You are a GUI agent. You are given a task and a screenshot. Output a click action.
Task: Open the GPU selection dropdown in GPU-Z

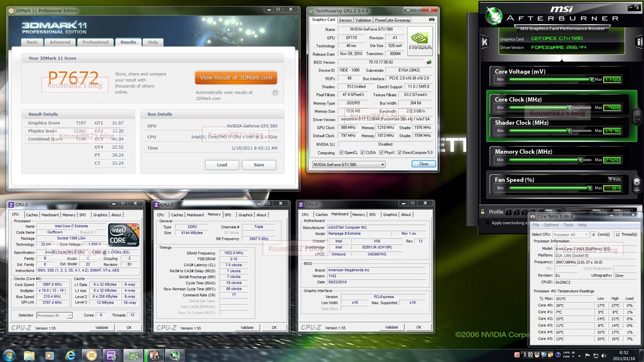pyautogui.click(x=348, y=164)
